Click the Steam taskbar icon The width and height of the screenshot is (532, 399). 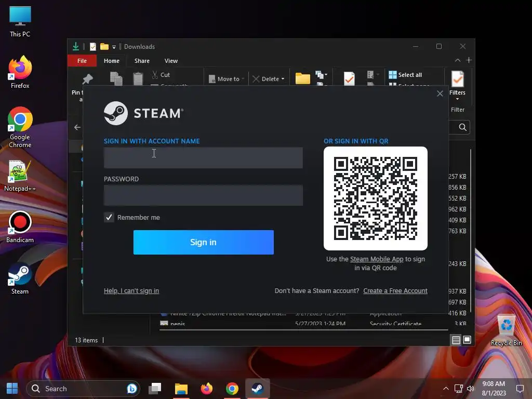pyautogui.click(x=258, y=389)
